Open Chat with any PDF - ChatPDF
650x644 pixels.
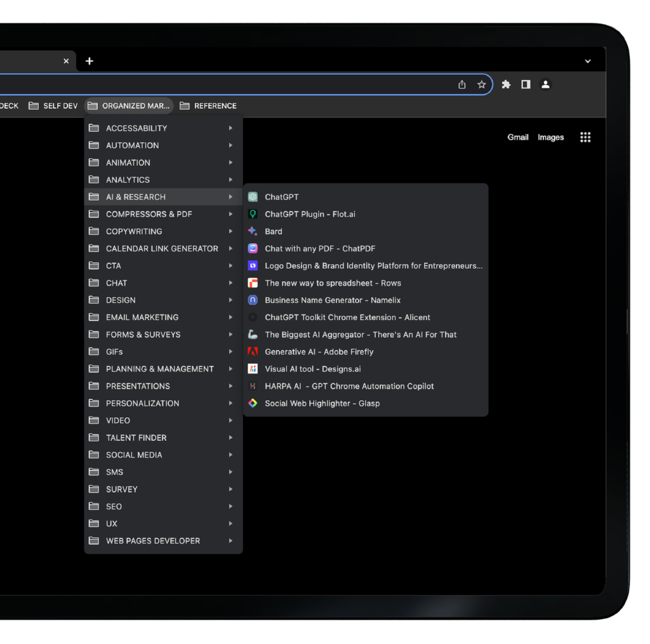(365, 248)
